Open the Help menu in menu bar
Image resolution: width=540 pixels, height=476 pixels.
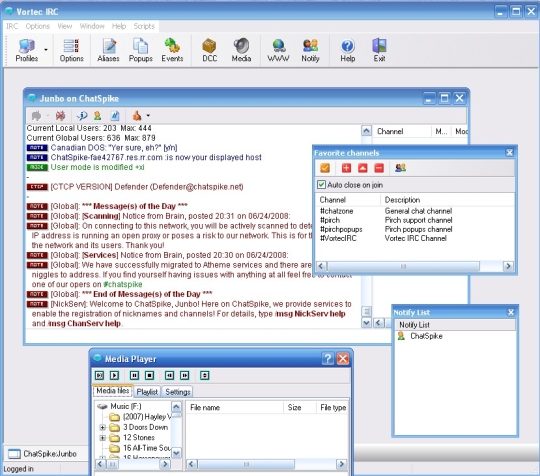tap(119, 26)
